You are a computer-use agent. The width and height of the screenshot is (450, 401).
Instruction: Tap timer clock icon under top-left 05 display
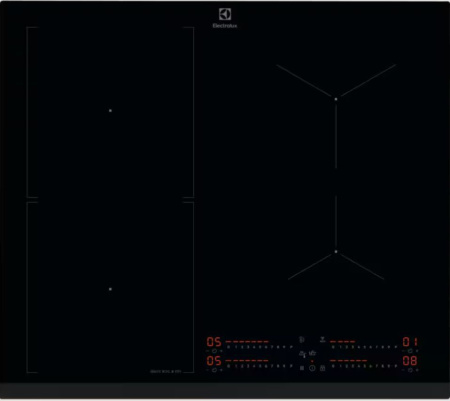coord(214,351)
